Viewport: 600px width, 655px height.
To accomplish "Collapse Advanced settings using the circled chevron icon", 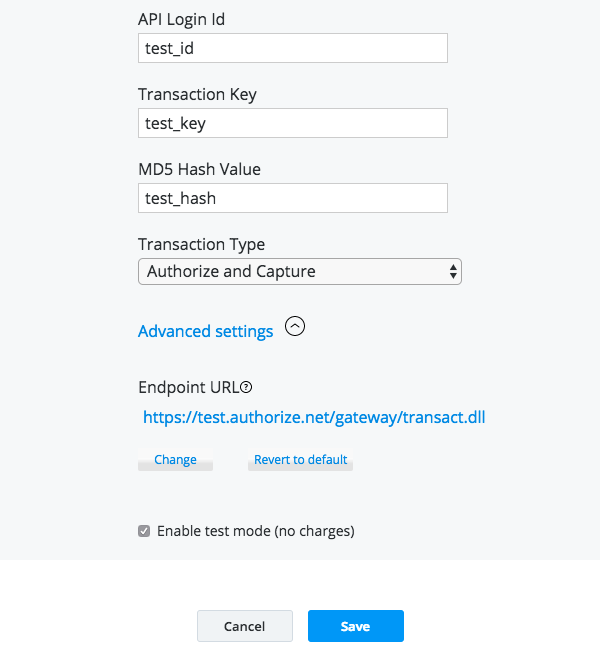I will tap(295, 326).
